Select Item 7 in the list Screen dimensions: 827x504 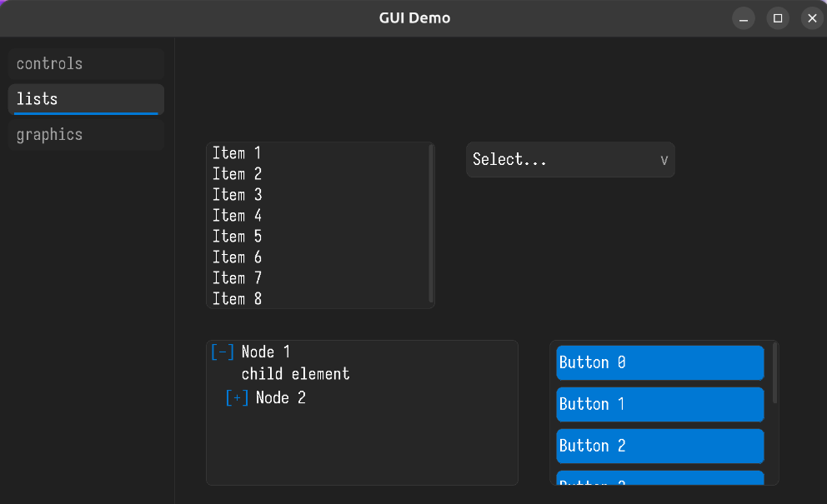point(318,278)
